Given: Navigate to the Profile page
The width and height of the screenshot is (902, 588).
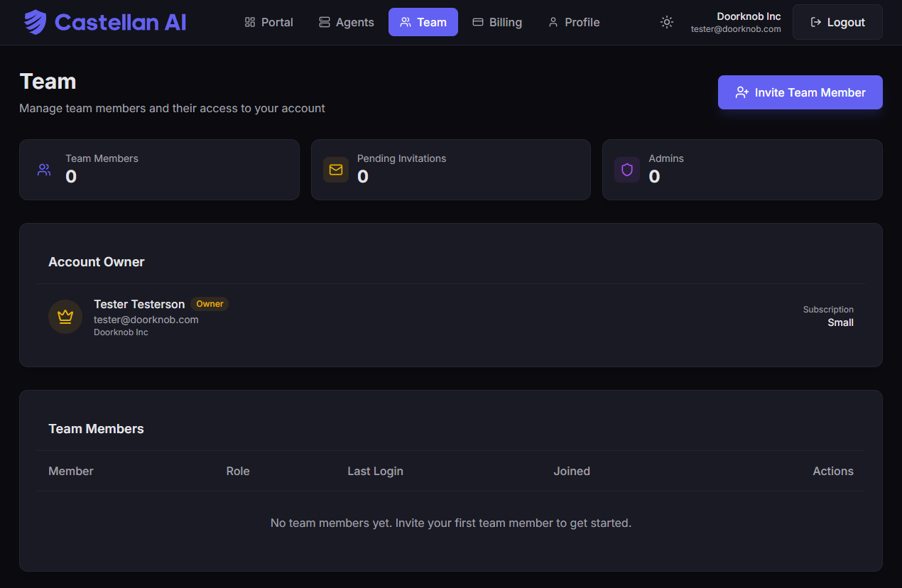Looking at the screenshot, I should tap(574, 22).
